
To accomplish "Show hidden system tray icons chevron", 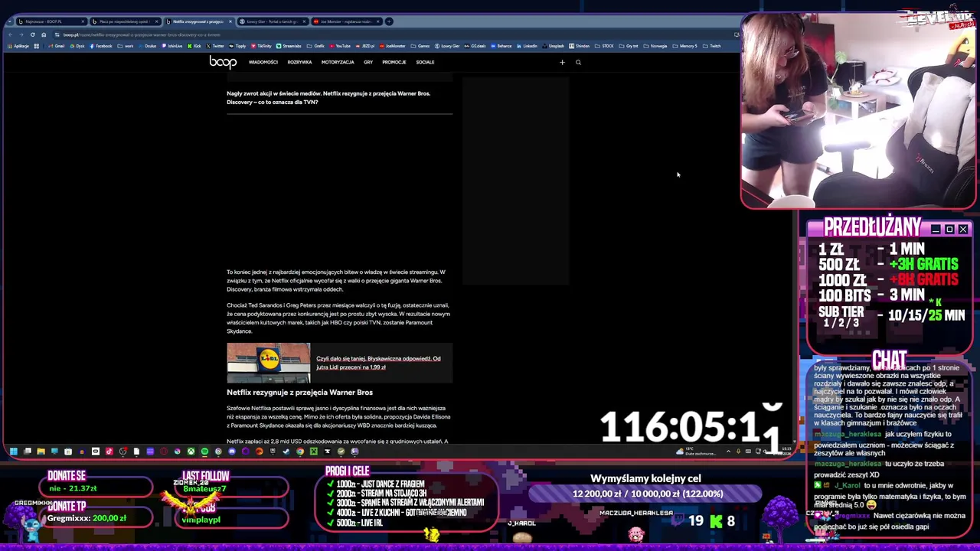I will pyautogui.click(x=728, y=452).
